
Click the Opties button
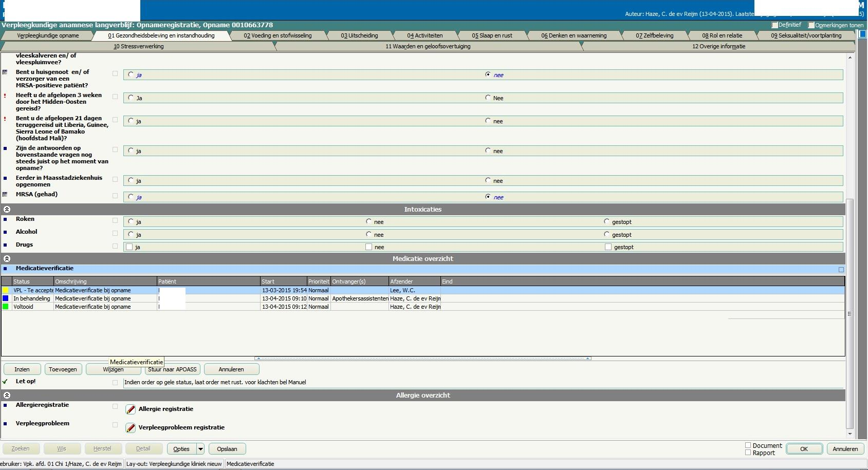(x=181, y=449)
